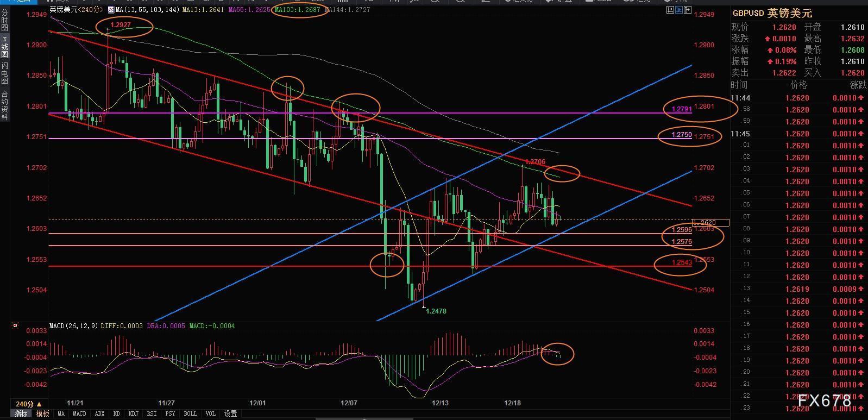Click the 英镑美元<240分> chart title
868x420 pixels.
coord(76,10)
